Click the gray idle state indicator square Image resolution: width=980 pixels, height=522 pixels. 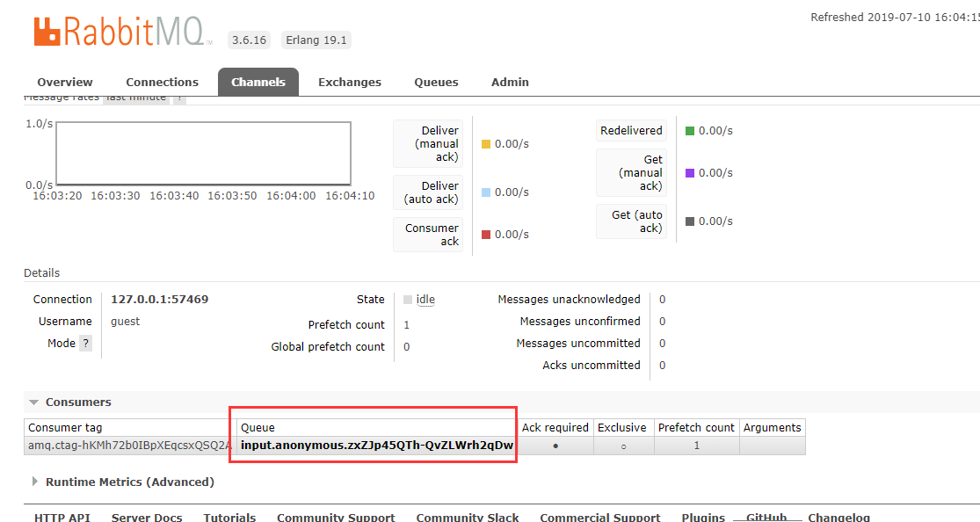point(408,300)
